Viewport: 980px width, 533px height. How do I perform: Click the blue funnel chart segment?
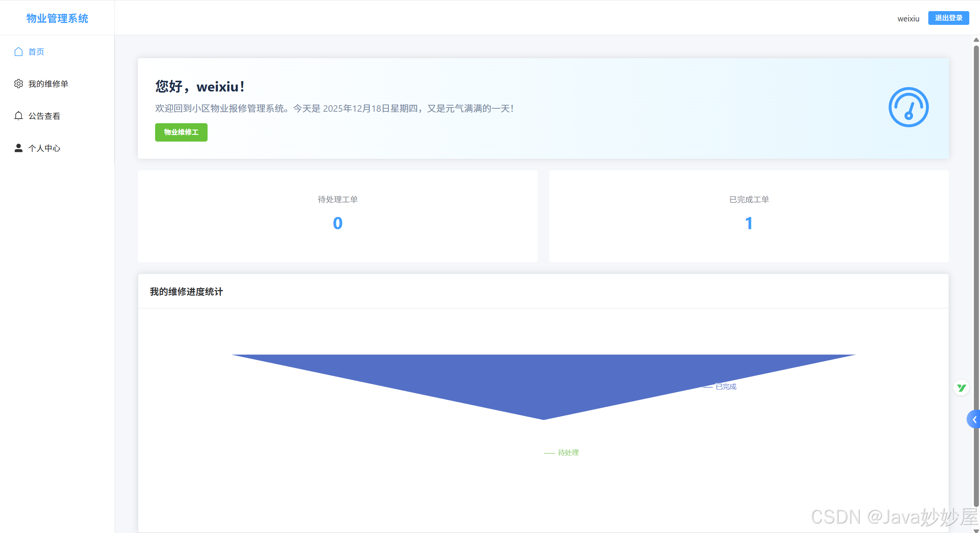click(x=543, y=379)
